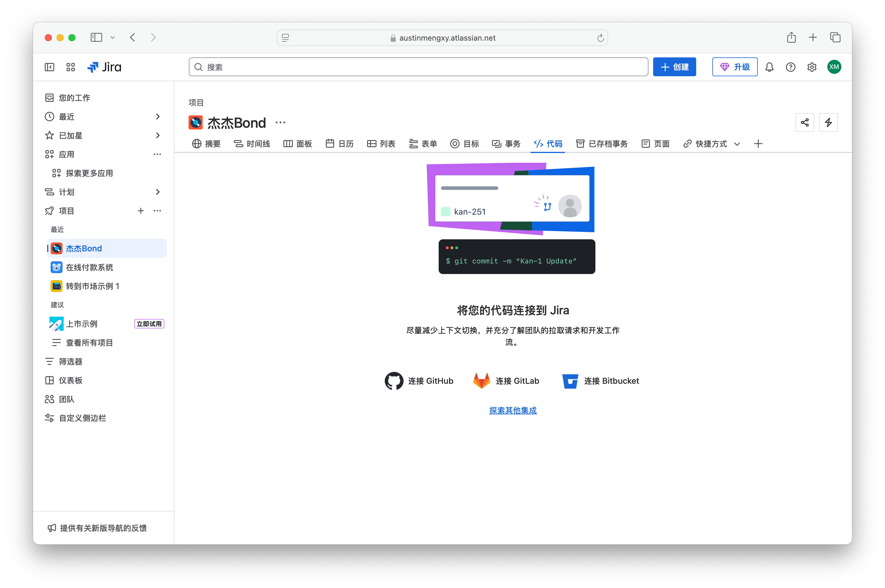The width and height of the screenshot is (885, 588).
Task: Click in the 搜索 search field
Action: pos(418,67)
